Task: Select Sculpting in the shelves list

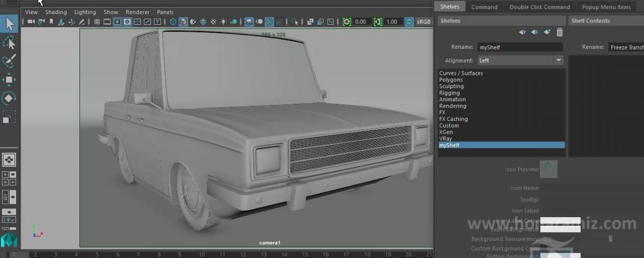Action: coord(502,86)
